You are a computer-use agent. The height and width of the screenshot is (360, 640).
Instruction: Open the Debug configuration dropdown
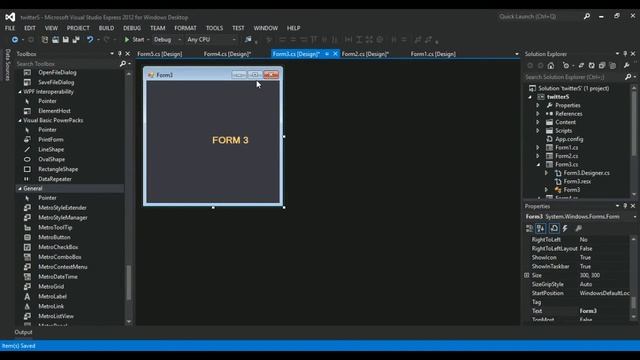tap(180, 40)
